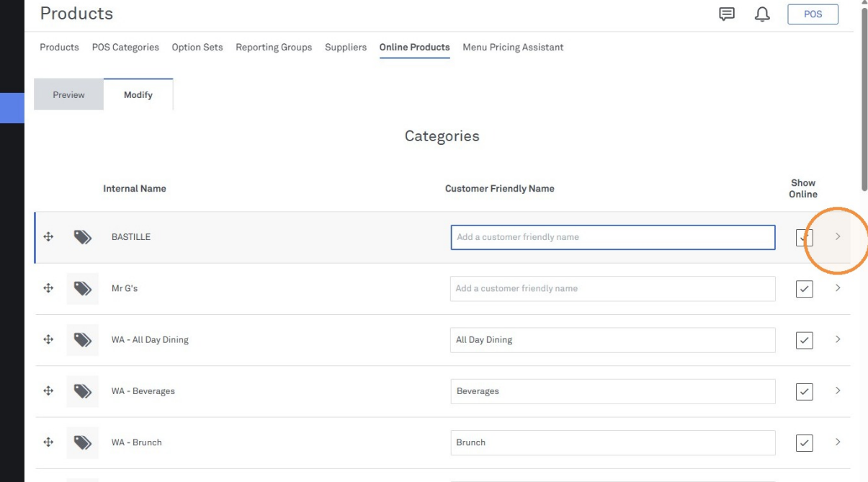Screen dimensions: 868x482
Task: Click the tag icon for Mr G's
Action: point(83,288)
